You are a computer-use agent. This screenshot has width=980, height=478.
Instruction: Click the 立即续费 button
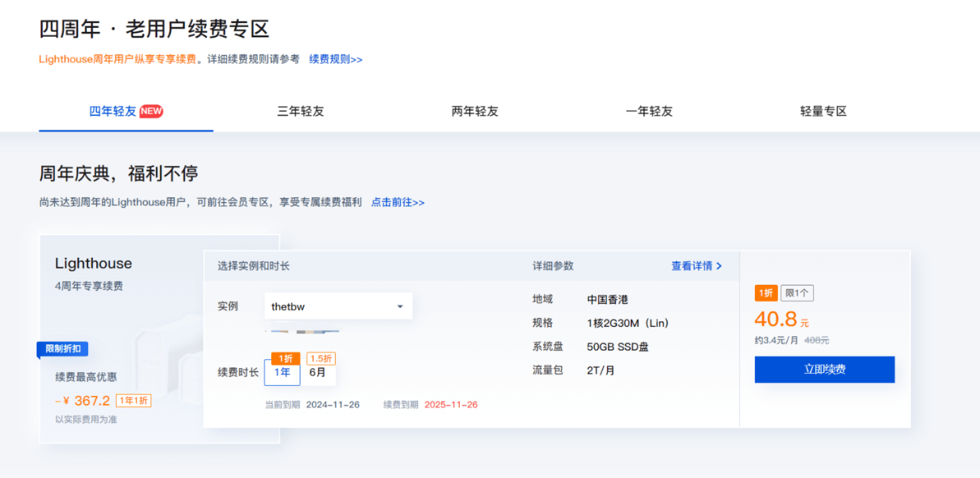825,369
